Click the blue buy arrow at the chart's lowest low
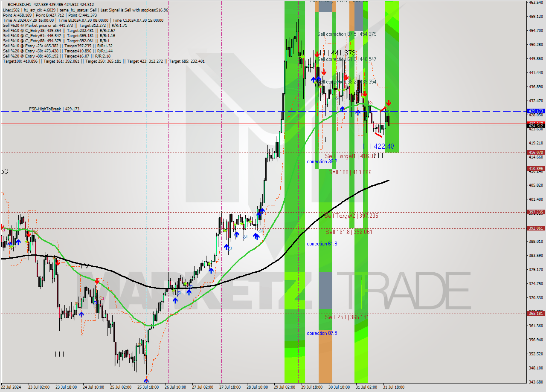 (x=146, y=381)
